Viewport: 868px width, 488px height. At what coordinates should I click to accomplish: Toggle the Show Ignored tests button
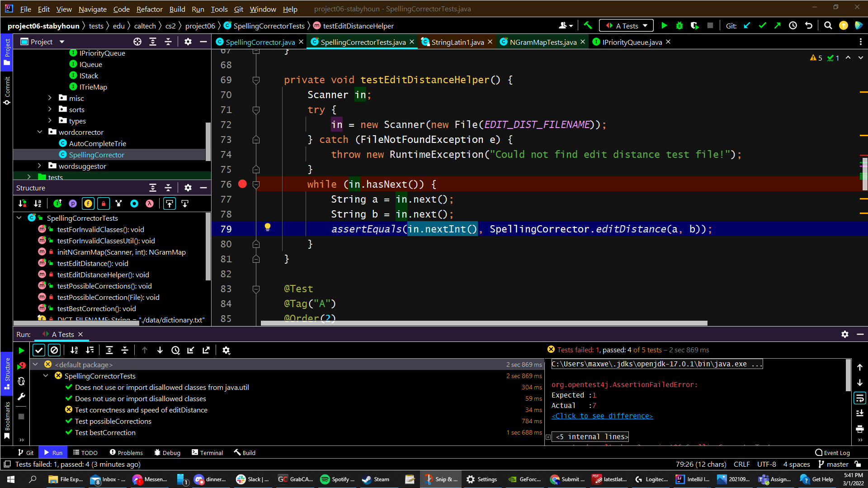click(x=54, y=350)
